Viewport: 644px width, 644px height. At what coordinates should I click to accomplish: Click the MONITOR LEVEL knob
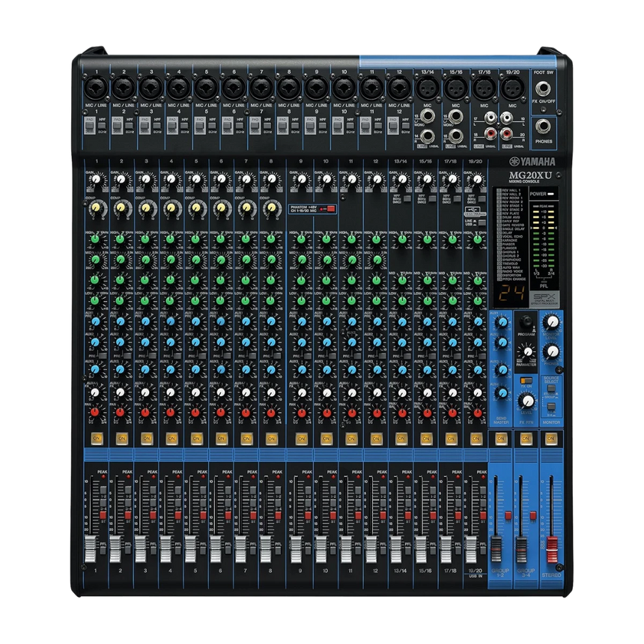click(x=553, y=322)
